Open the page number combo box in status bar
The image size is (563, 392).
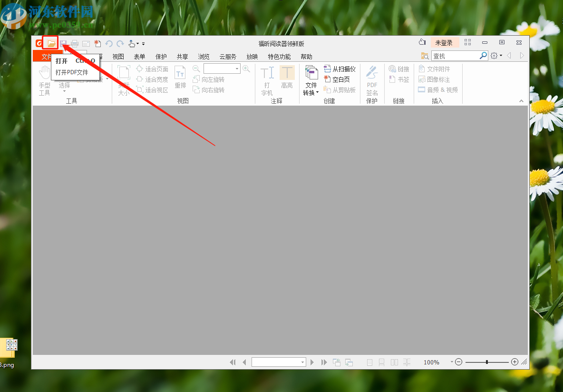[279, 362]
